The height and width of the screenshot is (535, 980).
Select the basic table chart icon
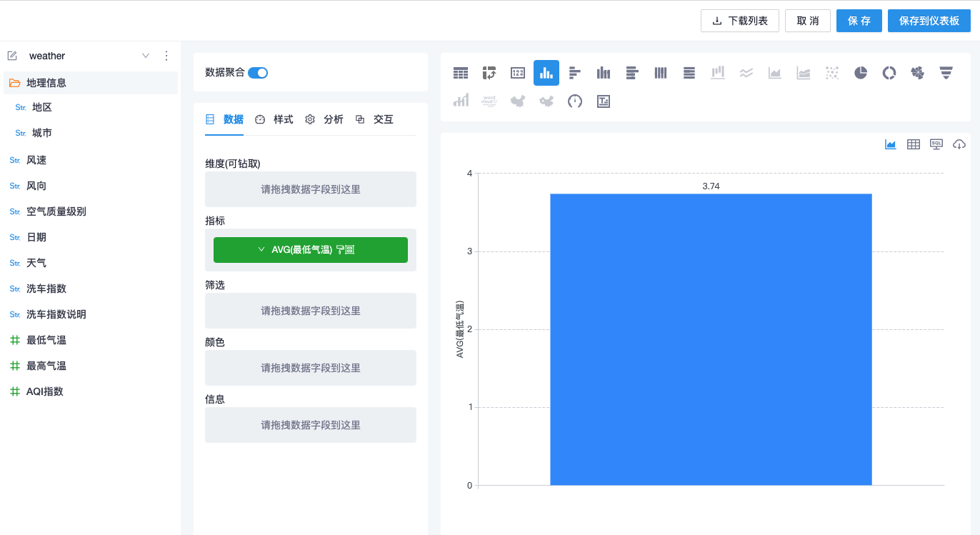[461, 73]
